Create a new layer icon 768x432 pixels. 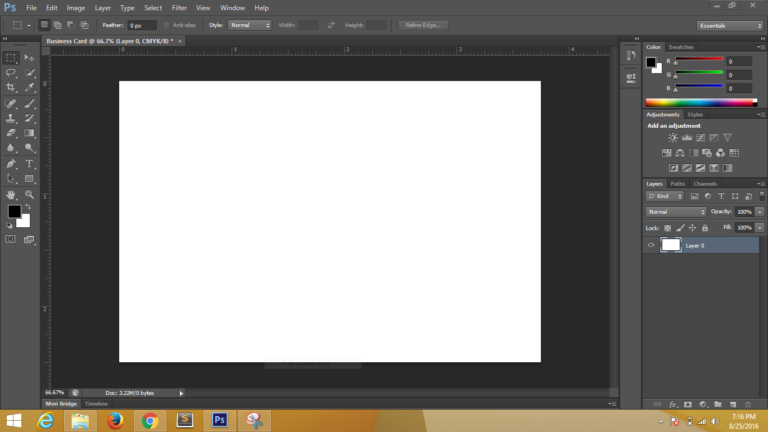click(733, 404)
